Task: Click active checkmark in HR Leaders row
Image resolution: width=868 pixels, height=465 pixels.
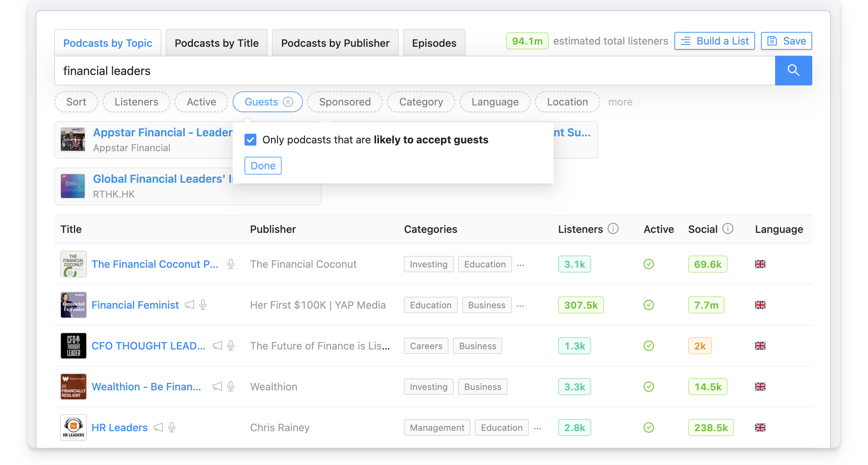Action: (x=649, y=427)
